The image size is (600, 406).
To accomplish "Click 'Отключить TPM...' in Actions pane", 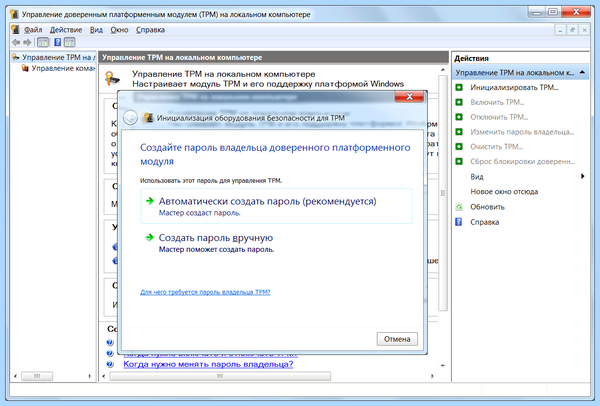I will (x=499, y=117).
